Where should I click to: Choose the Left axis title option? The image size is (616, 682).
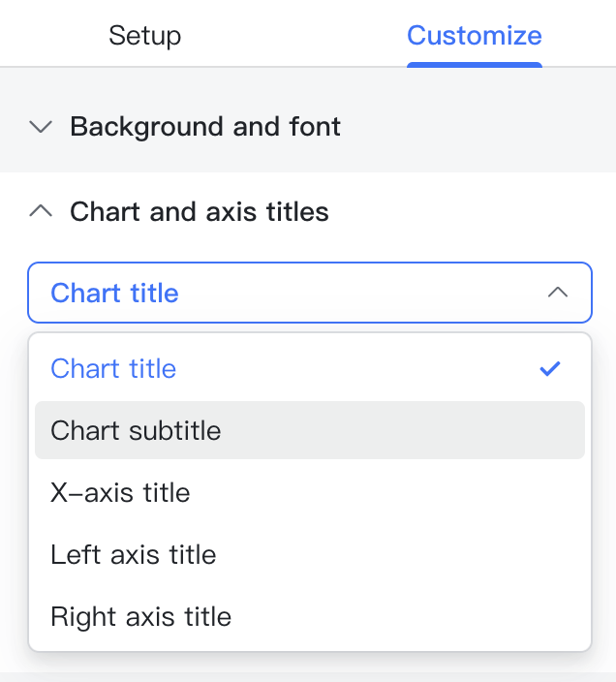[133, 554]
